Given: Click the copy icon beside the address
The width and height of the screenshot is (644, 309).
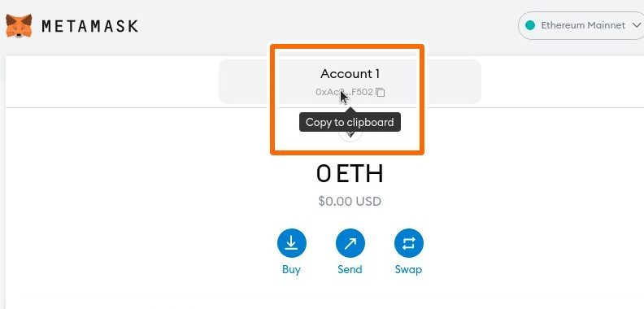Looking at the screenshot, I should [x=381, y=93].
